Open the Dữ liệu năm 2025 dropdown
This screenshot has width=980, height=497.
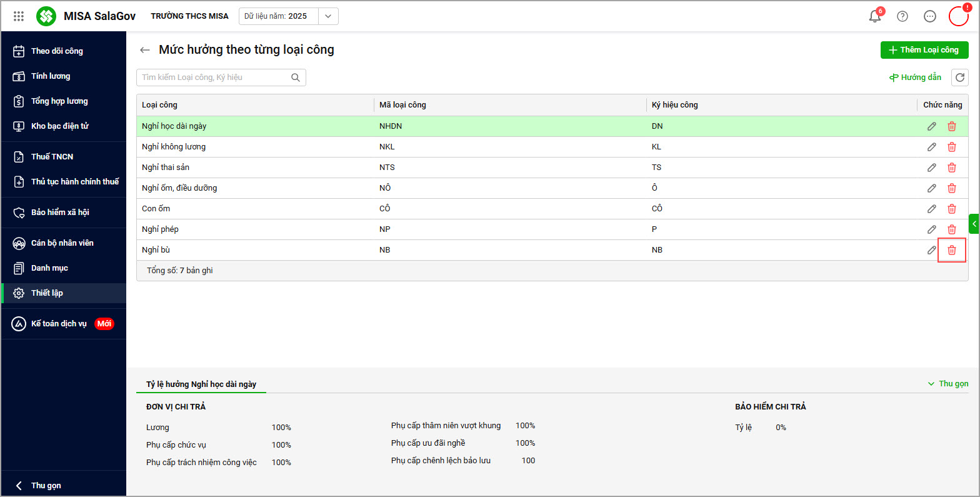328,16
